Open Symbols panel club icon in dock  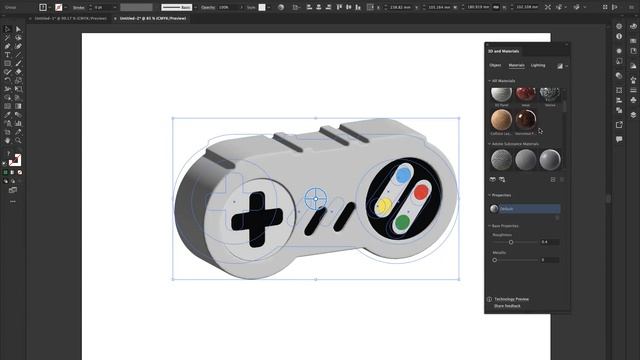coord(633,100)
